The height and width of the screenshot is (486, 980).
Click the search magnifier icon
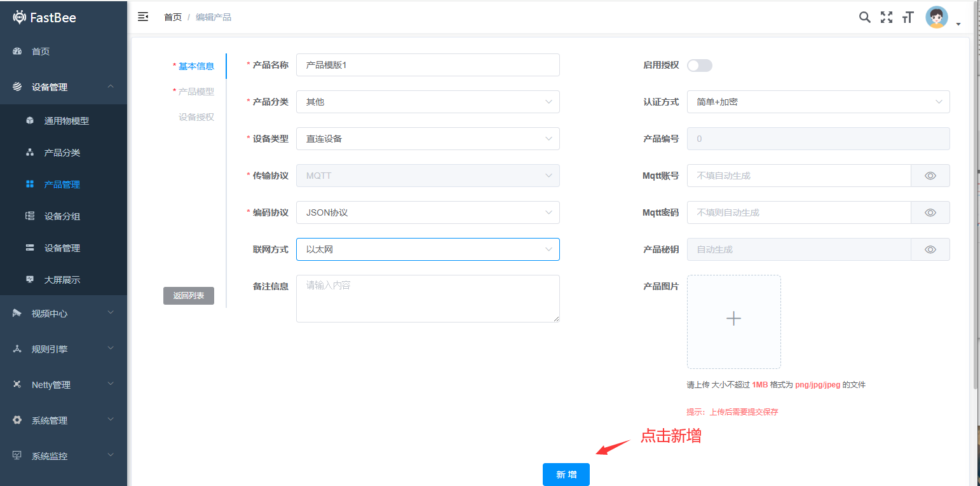coord(864,17)
